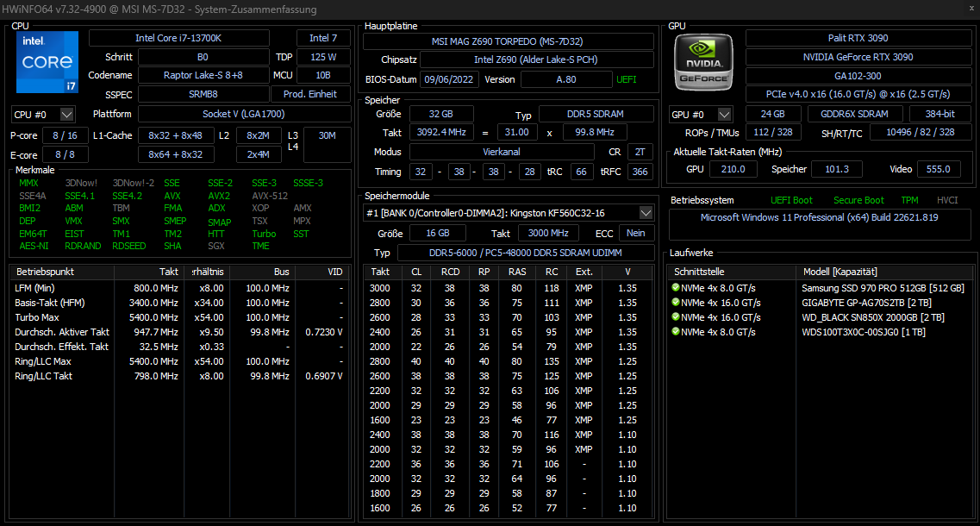This screenshot has height=526, width=980.
Task: Click the RDSEED feature label
Action: pyautogui.click(x=128, y=246)
